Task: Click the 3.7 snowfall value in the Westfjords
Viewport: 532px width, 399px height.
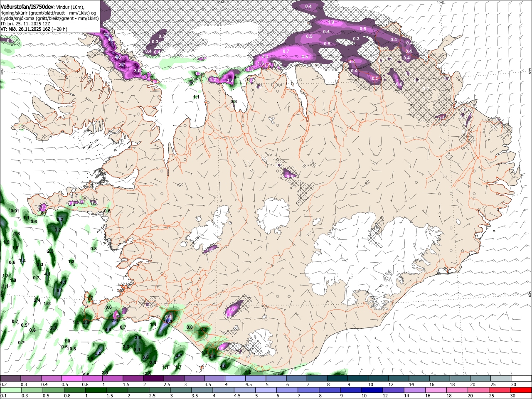Action: (122, 65)
